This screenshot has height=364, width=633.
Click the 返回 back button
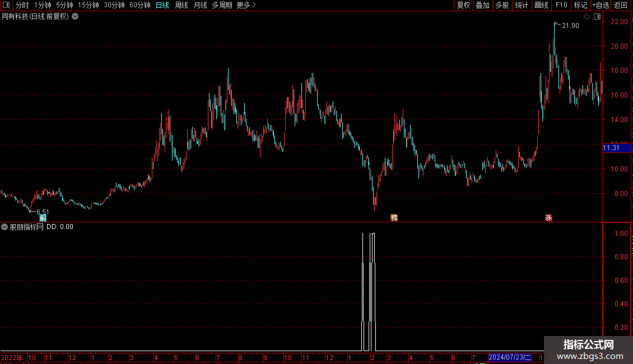tap(621, 5)
